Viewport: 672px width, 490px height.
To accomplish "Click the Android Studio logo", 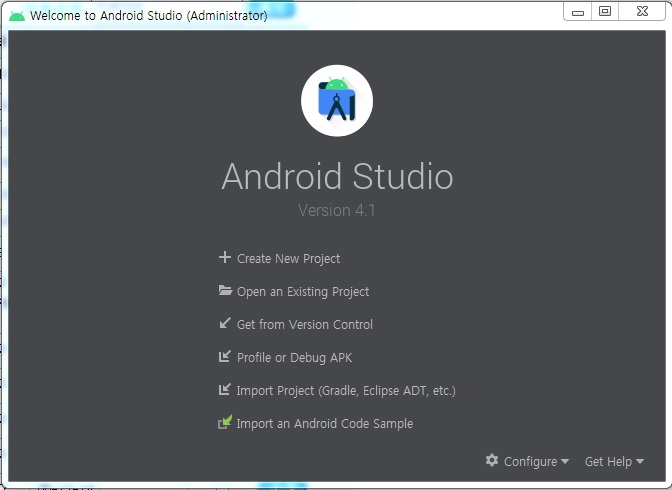I will (x=337, y=101).
